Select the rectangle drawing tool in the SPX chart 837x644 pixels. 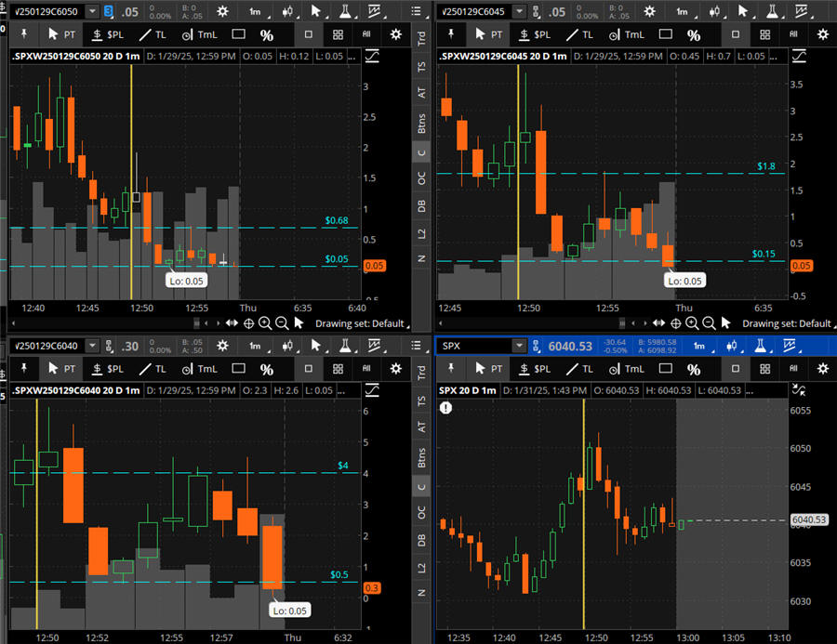tap(665, 368)
